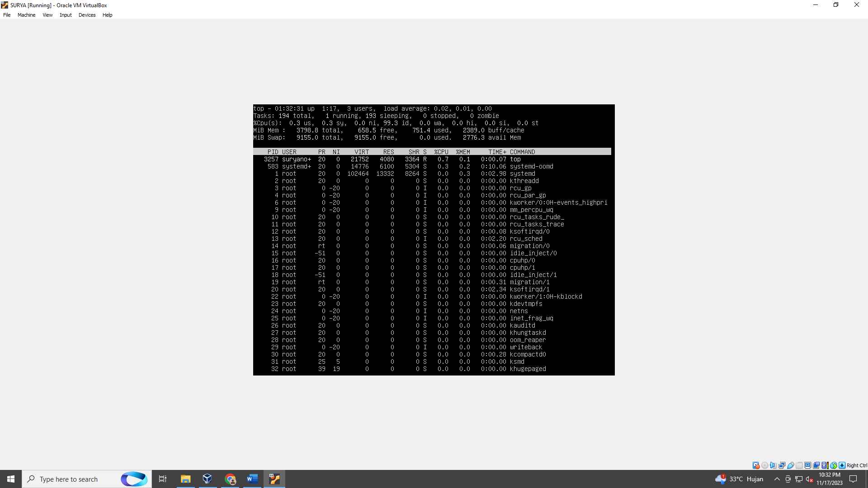Click the hard disk activity status icon
The width and height of the screenshot is (868, 488).
(x=756, y=465)
